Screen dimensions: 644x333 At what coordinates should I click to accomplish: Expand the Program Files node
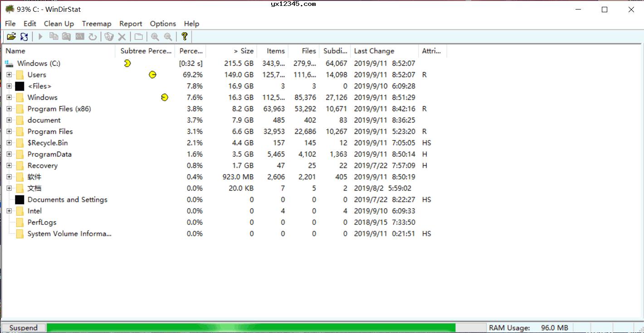9,132
